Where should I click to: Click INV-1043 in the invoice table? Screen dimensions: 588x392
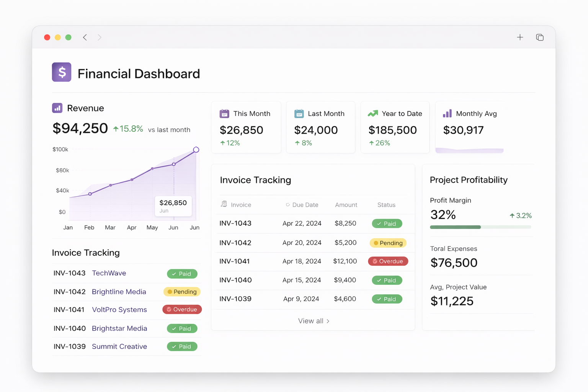(235, 223)
